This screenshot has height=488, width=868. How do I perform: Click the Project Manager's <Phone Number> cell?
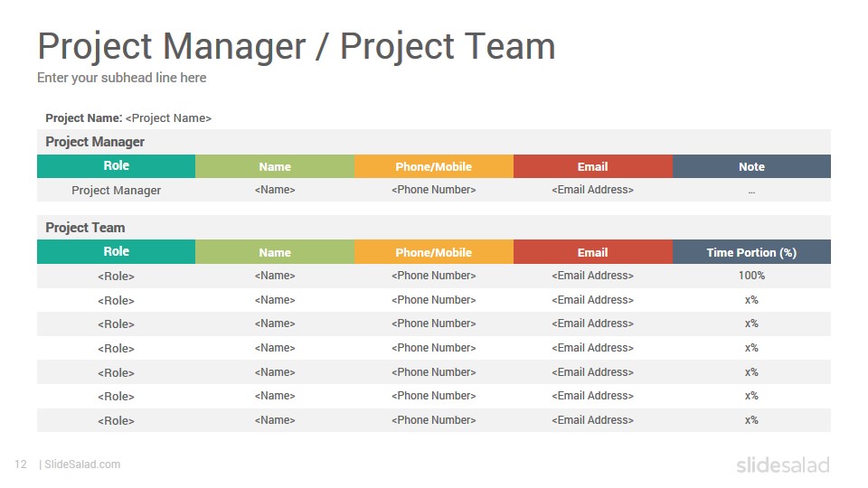[434, 190]
